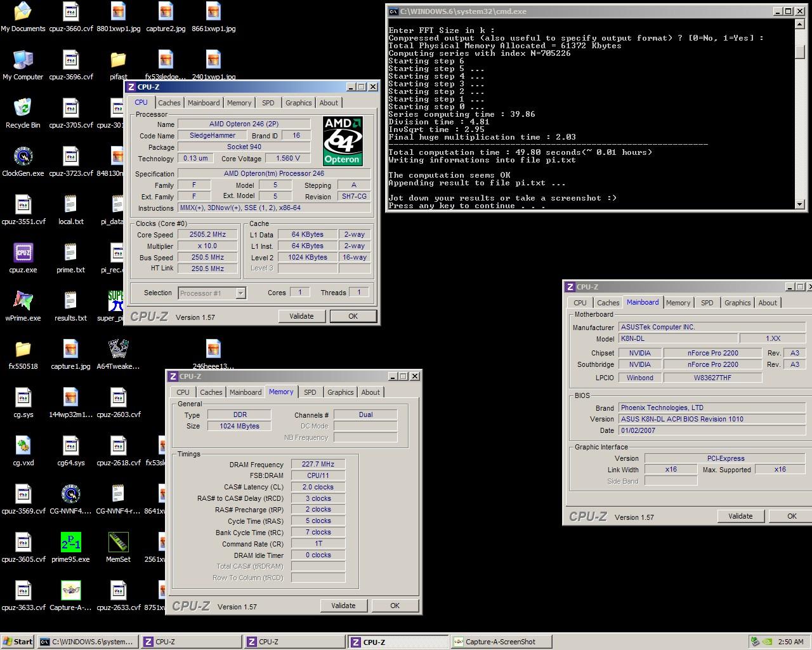The image size is (812, 650).
Task: Click OK in the Mainboard window
Action: pyautogui.click(x=792, y=516)
